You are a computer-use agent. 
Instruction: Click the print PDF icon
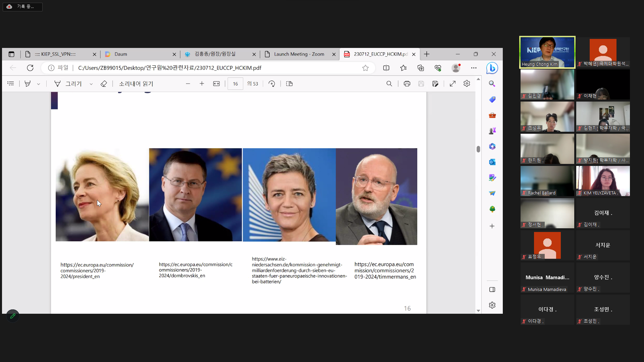407,83
